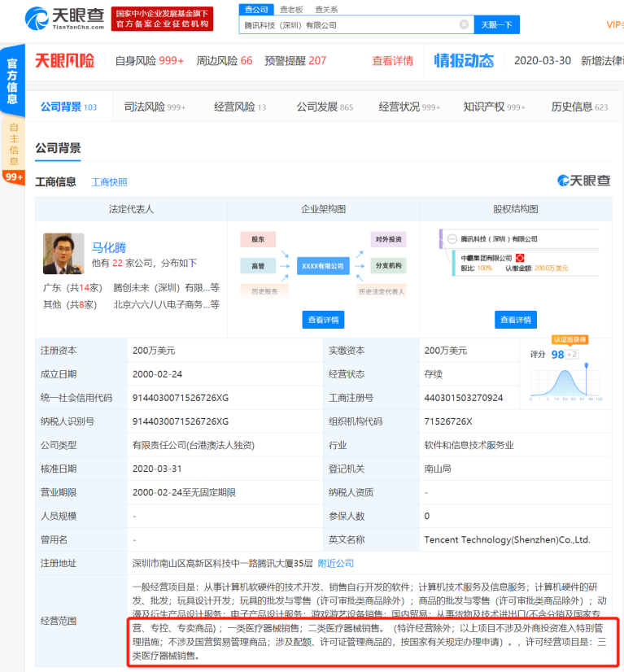The height and width of the screenshot is (672, 624).
Task: Click the 历史法定代表人 box in diagram
Action: (x=381, y=291)
